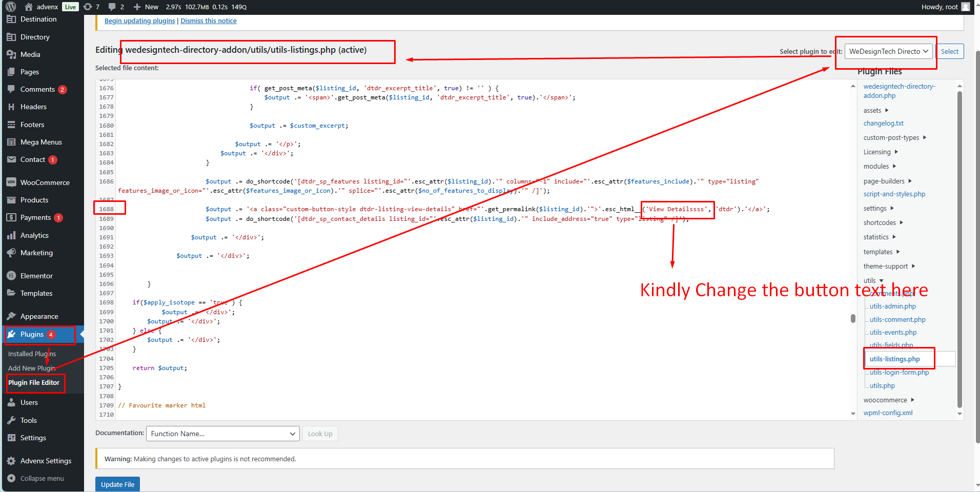Image resolution: width=980 pixels, height=492 pixels.
Task: Open script-and-styles.php file
Action: (x=894, y=194)
